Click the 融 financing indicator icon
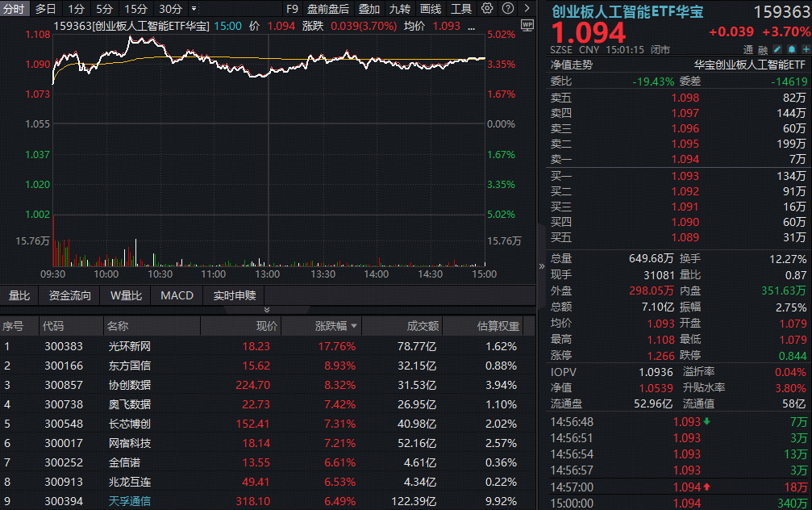This screenshot has height=510, width=812. tap(763, 48)
